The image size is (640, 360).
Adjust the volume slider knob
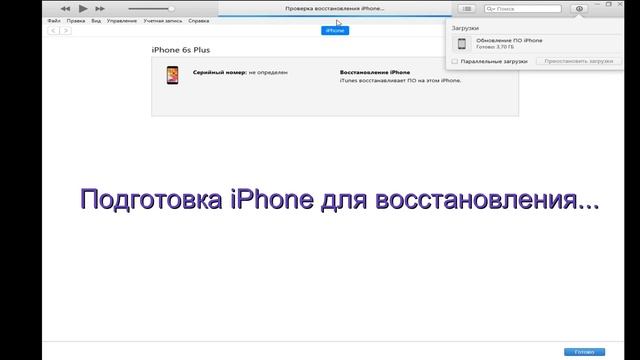pos(171,9)
